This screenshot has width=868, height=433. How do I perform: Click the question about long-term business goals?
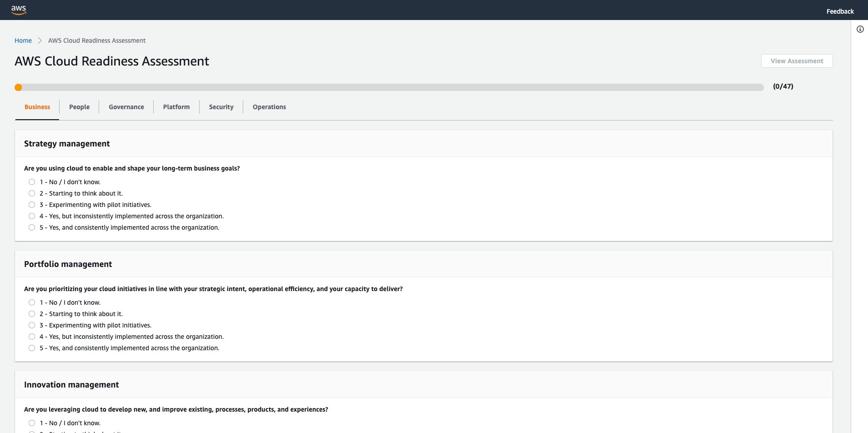[132, 168]
